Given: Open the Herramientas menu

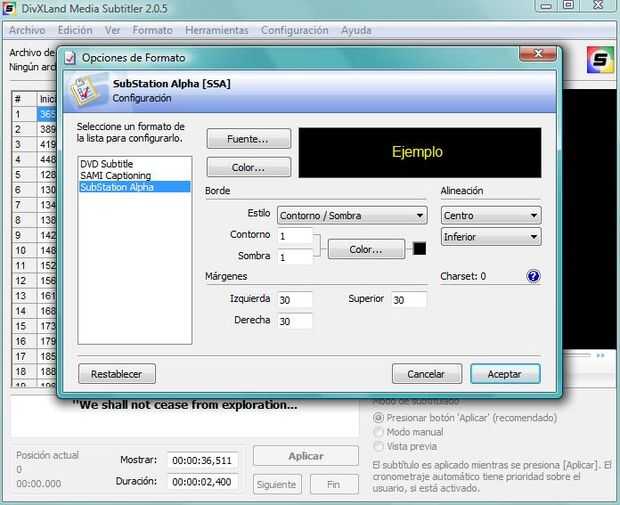Looking at the screenshot, I should click(x=217, y=30).
